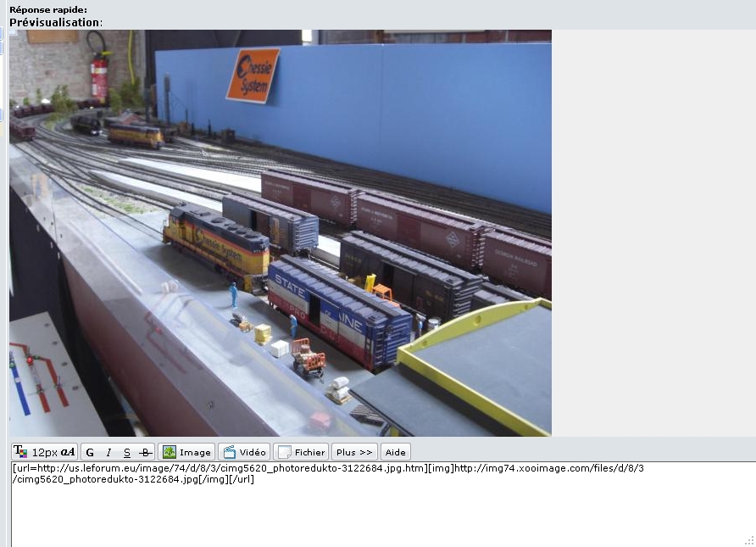Open the text color picker icon

tap(20, 452)
